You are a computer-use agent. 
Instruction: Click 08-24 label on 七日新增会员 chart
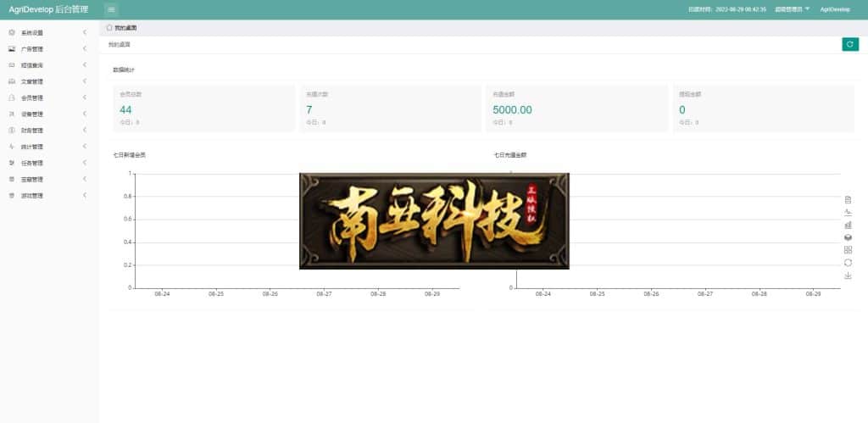tap(162, 294)
